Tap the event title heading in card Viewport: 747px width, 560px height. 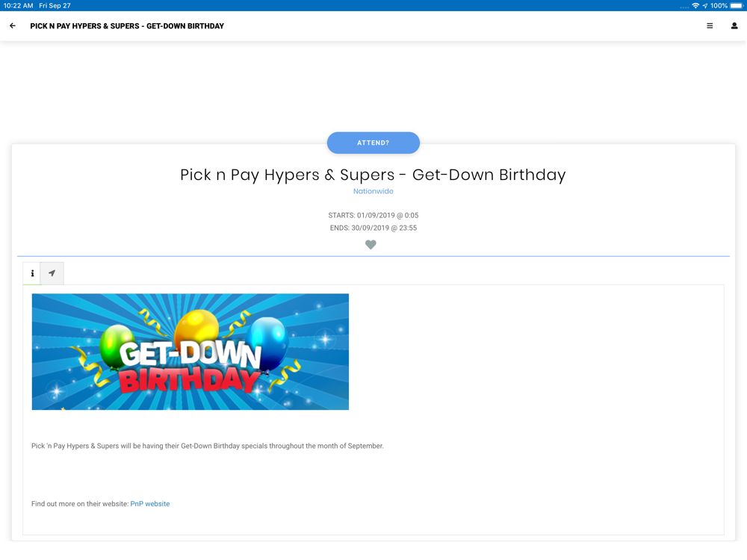373,175
